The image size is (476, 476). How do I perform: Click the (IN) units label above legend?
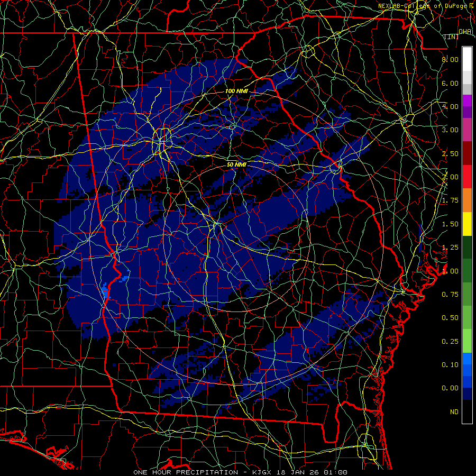click(x=452, y=36)
